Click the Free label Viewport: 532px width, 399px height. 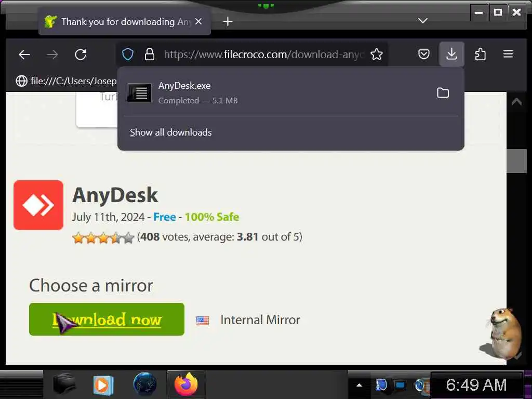[165, 217]
